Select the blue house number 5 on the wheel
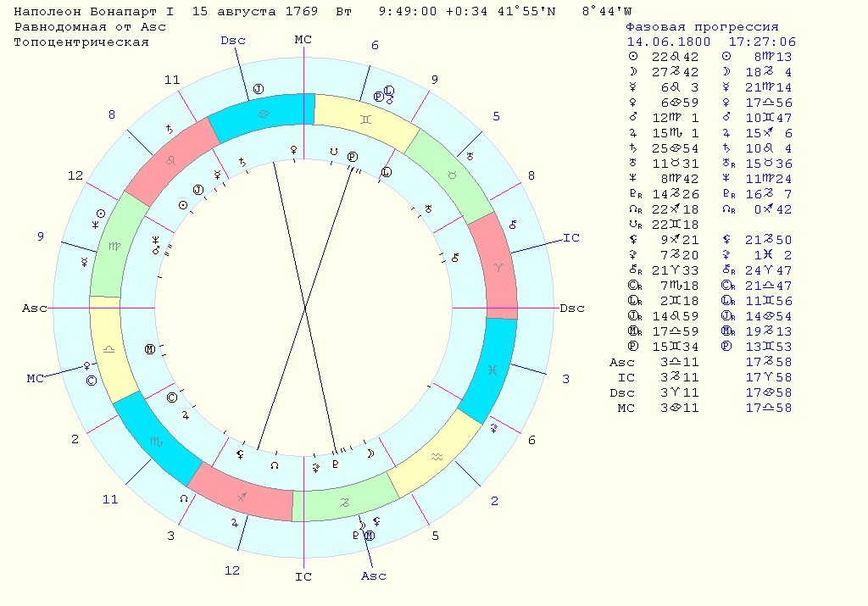Screen dimensions: 868x606 click(497, 116)
